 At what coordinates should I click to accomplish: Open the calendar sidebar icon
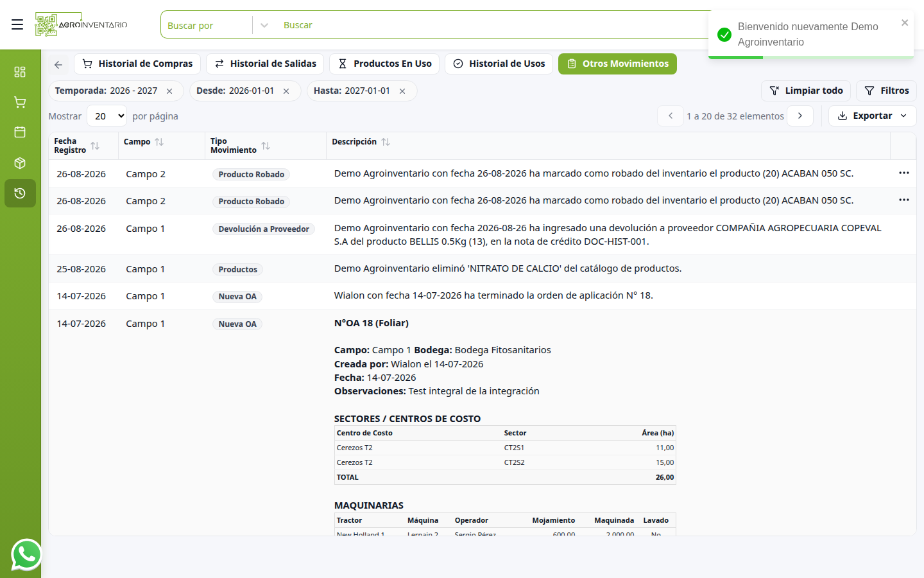click(20, 132)
